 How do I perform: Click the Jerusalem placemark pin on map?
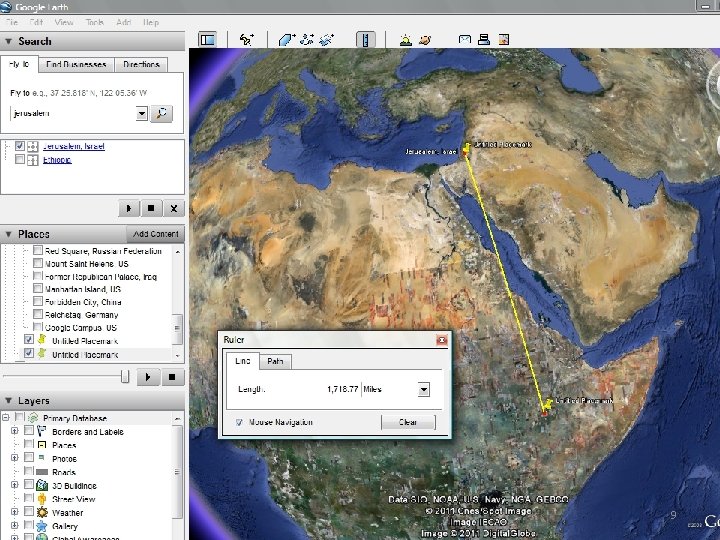coord(467,149)
